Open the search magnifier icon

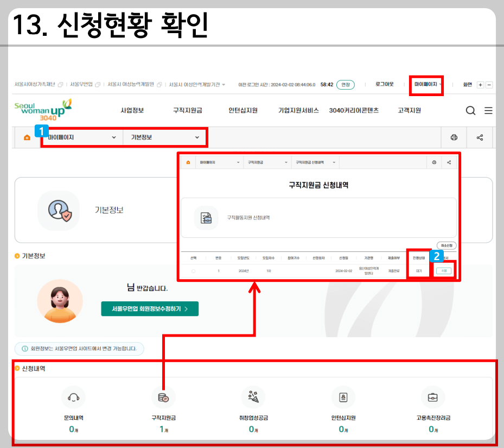(x=470, y=110)
